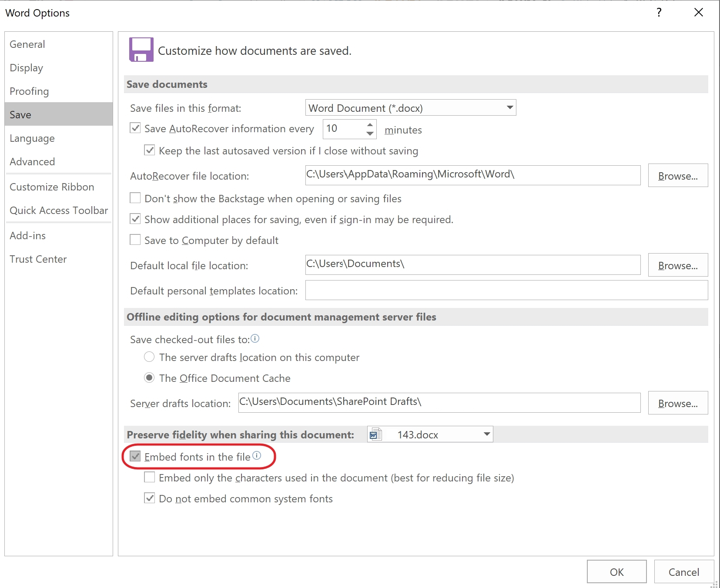Select The Office Document Cache option
720x588 pixels.
click(149, 378)
